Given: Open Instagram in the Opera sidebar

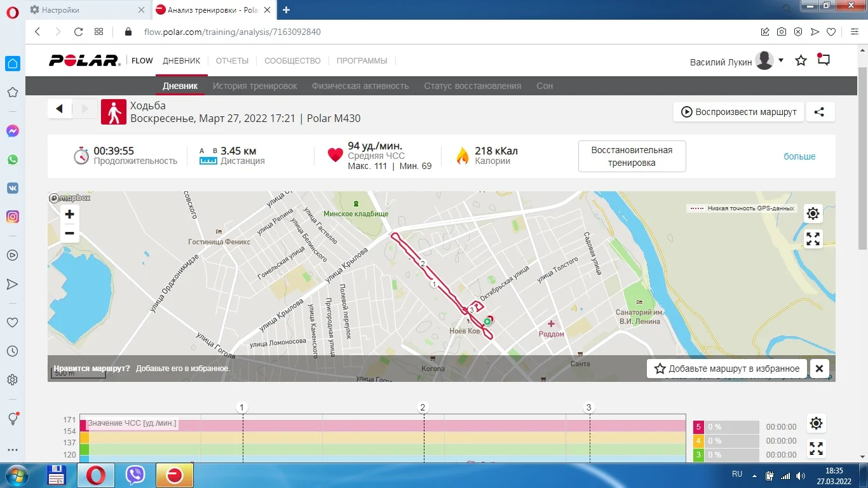Looking at the screenshot, I should click(12, 217).
